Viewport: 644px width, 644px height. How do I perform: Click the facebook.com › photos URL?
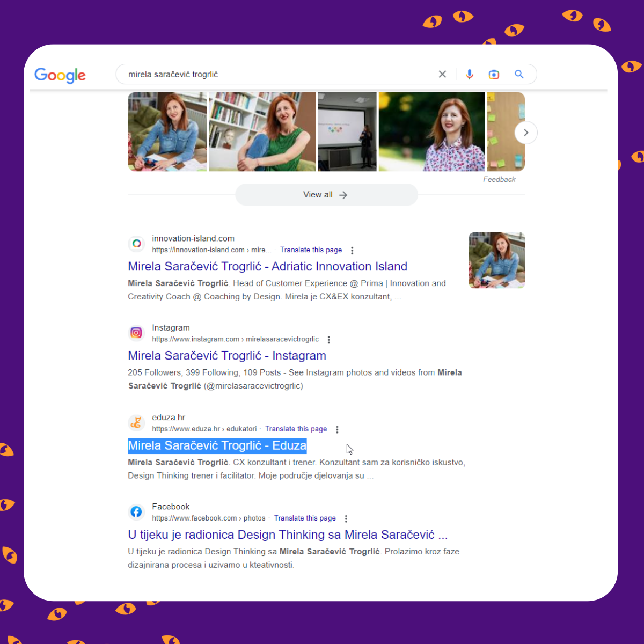point(209,518)
